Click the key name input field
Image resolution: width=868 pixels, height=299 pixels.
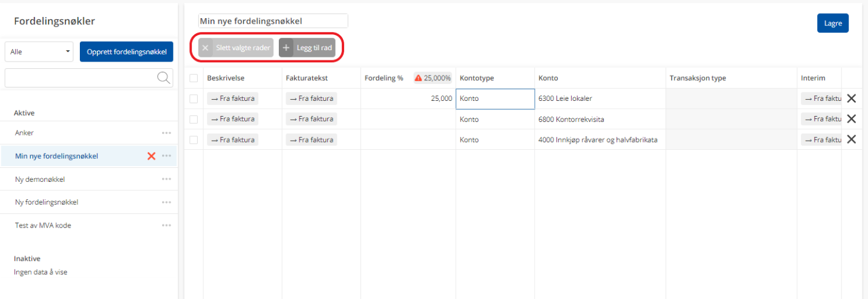273,21
